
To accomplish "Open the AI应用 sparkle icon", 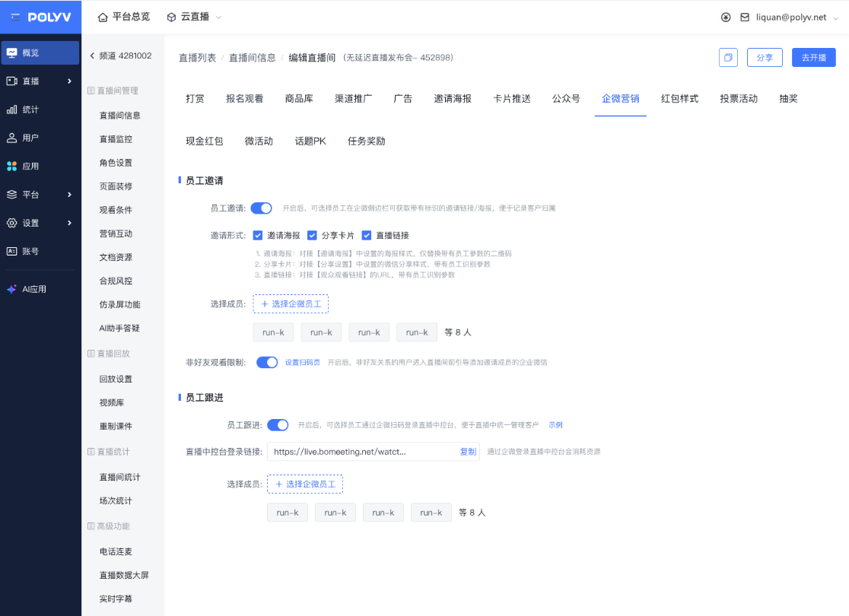I will click(12, 289).
